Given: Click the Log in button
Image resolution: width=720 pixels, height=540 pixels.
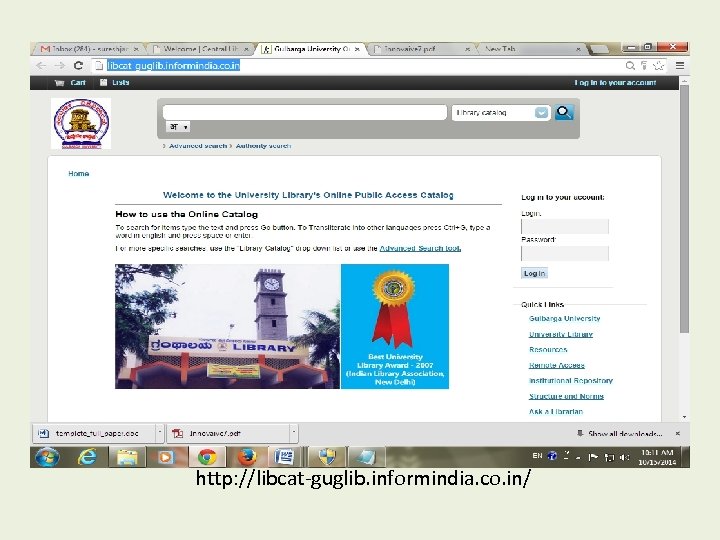Looking at the screenshot, I should [534, 273].
